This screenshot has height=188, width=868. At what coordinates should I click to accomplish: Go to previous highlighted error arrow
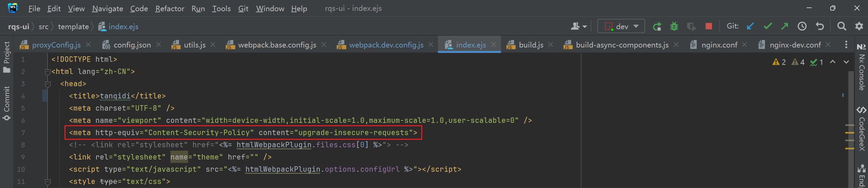click(x=833, y=62)
